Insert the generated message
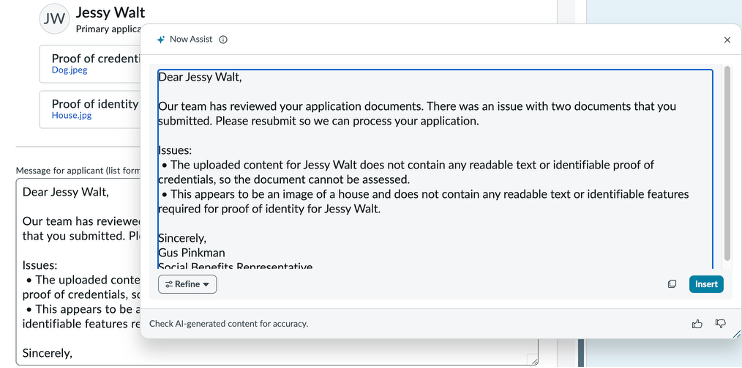Image resolution: width=742 pixels, height=368 pixels. click(706, 284)
